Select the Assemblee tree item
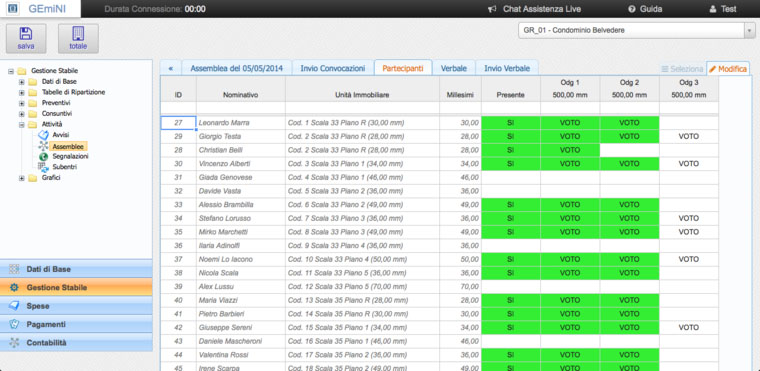Screen dimensions: 760x371 (x=67, y=146)
